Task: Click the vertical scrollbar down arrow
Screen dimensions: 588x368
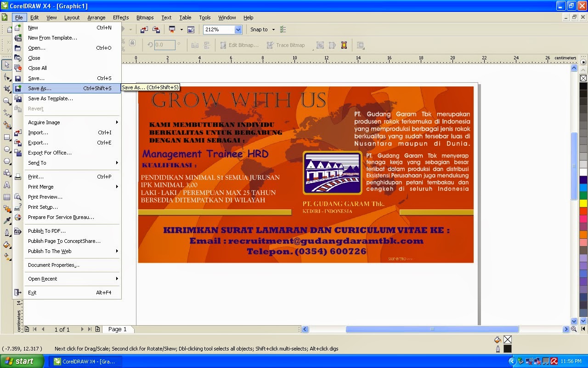Action: (x=574, y=321)
